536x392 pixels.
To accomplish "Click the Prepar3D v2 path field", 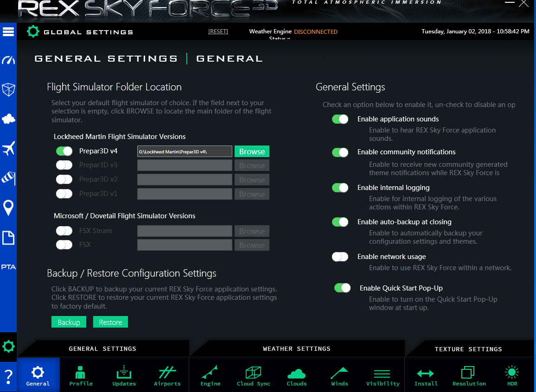I will pyautogui.click(x=185, y=180).
